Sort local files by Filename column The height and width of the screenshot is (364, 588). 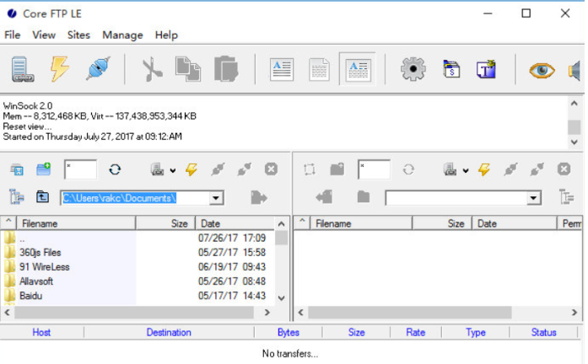77,223
